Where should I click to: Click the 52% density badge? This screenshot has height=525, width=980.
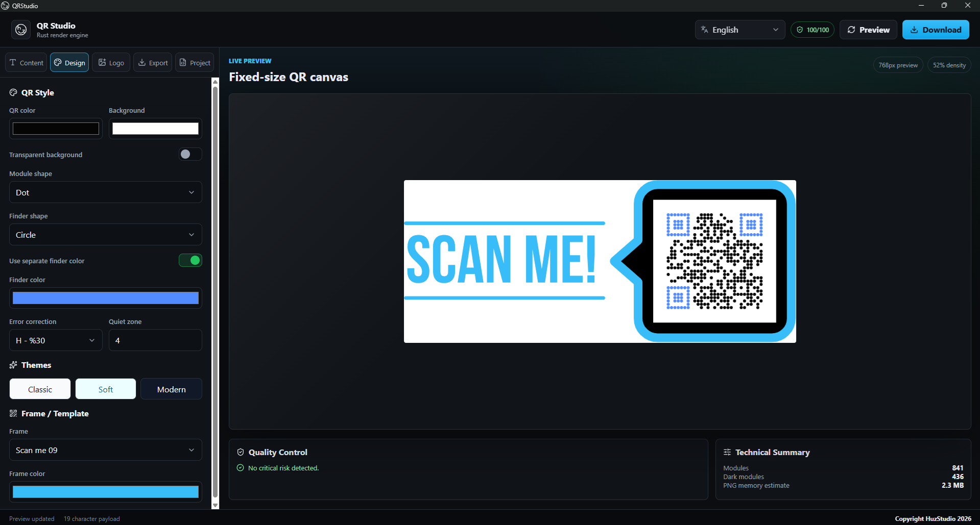tap(949, 65)
